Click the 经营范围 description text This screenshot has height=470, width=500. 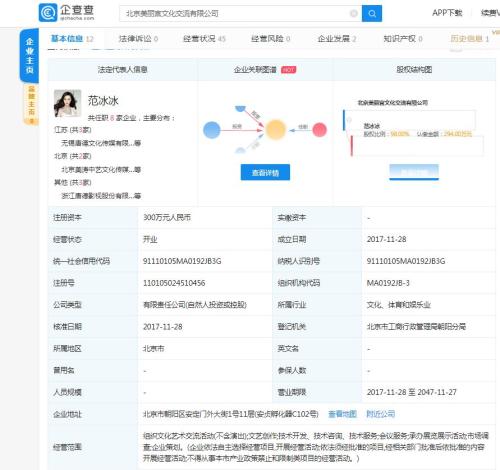tap(316, 447)
